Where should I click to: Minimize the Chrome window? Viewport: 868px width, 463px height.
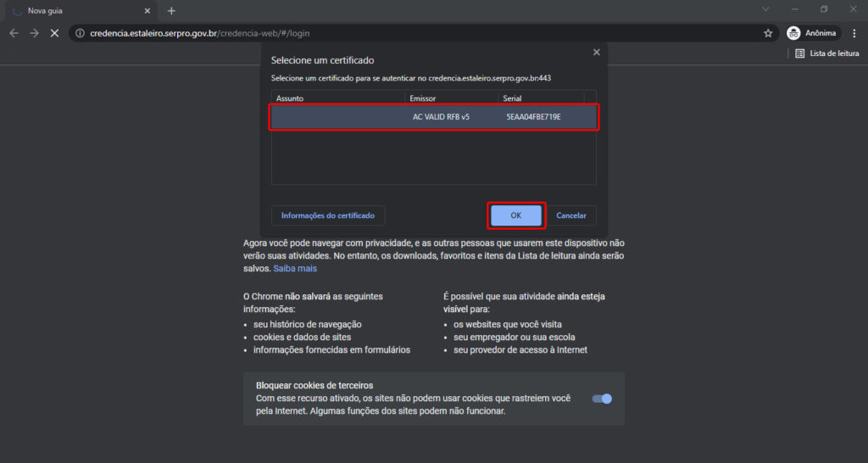click(x=795, y=9)
